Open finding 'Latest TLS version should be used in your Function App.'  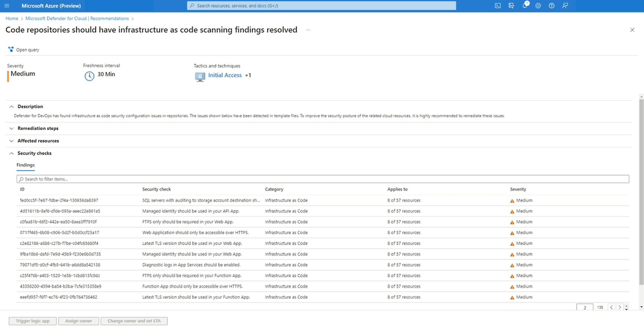(x=323, y=297)
